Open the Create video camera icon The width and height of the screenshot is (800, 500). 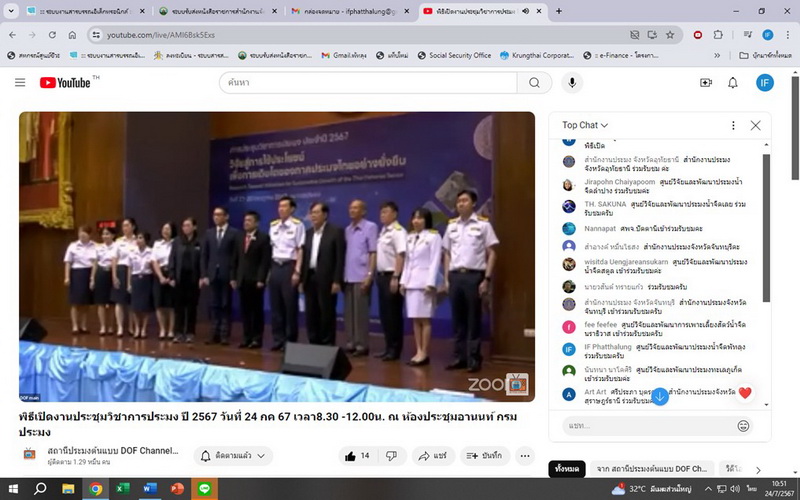pyautogui.click(x=706, y=83)
